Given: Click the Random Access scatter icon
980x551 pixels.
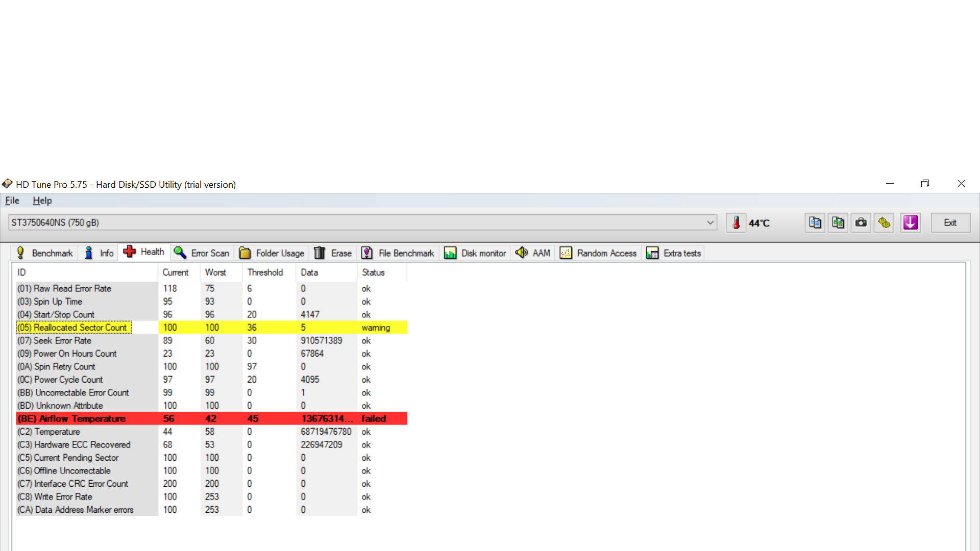Looking at the screenshot, I should pos(566,253).
